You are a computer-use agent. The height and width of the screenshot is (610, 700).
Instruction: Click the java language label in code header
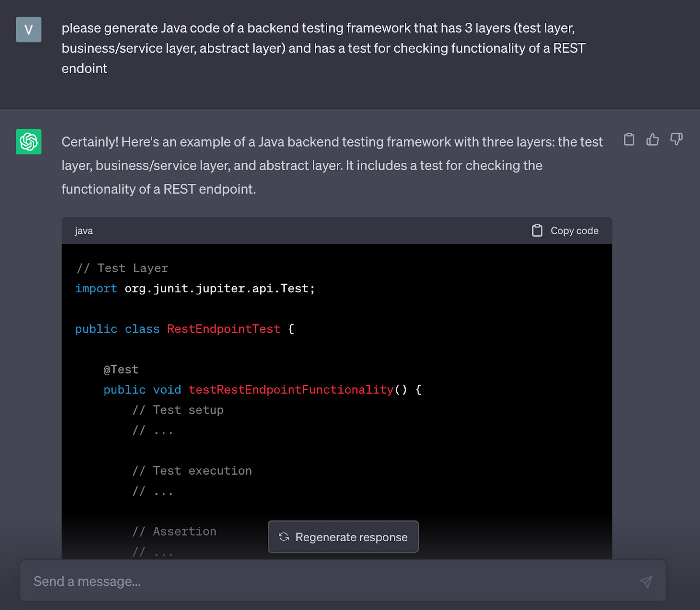click(84, 231)
